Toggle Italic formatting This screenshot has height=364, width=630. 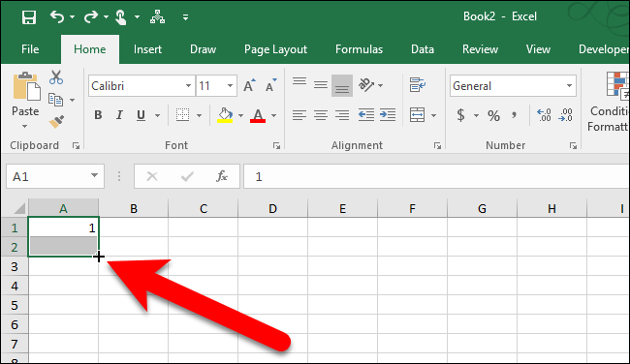[x=119, y=115]
